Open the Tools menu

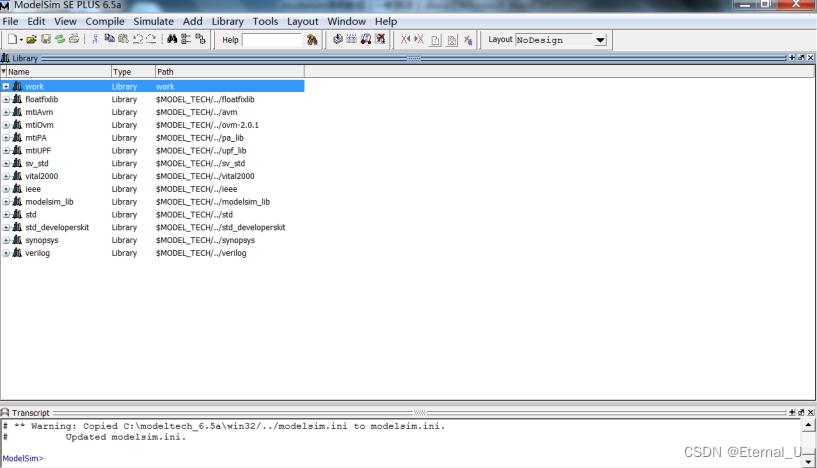click(265, 21)
